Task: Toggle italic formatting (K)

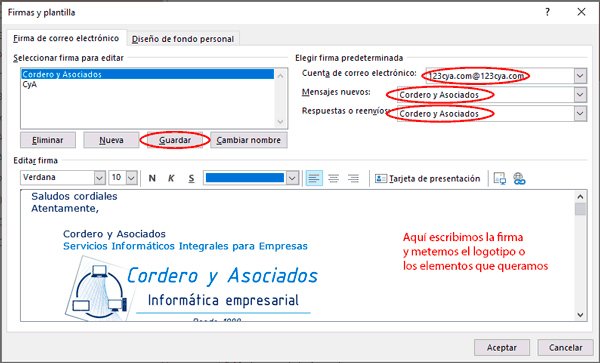Action: (x=171, y=178)
